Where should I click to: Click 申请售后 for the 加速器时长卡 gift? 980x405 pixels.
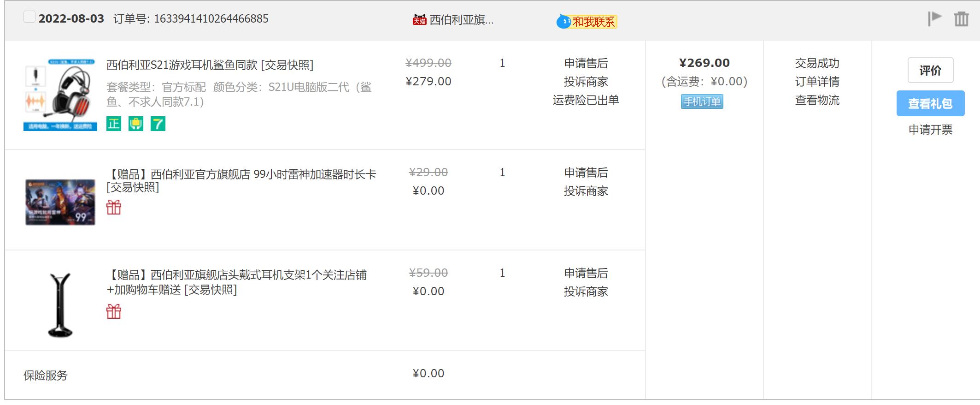586,173
